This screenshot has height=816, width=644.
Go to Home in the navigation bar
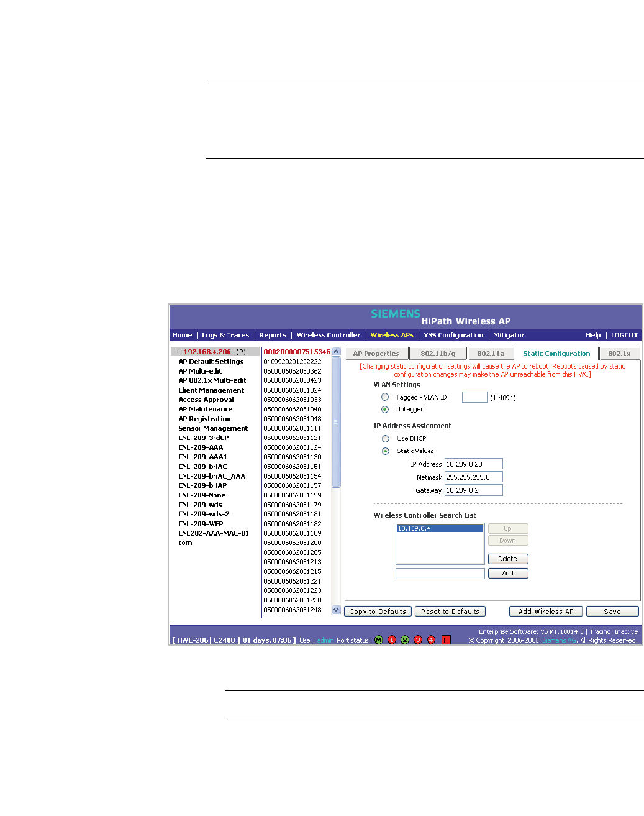182,335
